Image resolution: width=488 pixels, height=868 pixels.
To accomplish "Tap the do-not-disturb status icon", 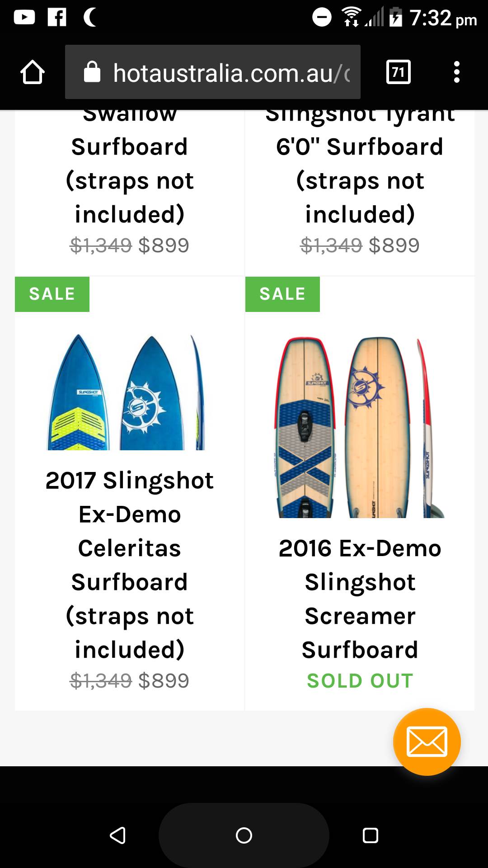I will (x=322, y=17).
